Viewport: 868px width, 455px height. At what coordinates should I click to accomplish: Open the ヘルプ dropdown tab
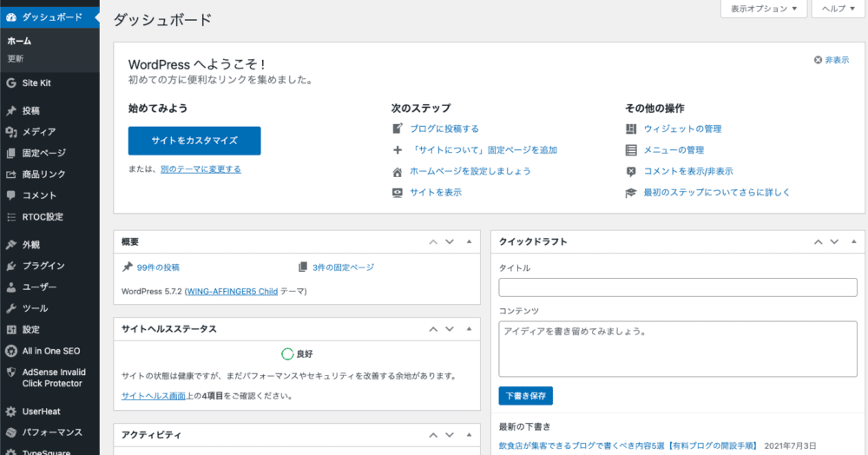838,9
